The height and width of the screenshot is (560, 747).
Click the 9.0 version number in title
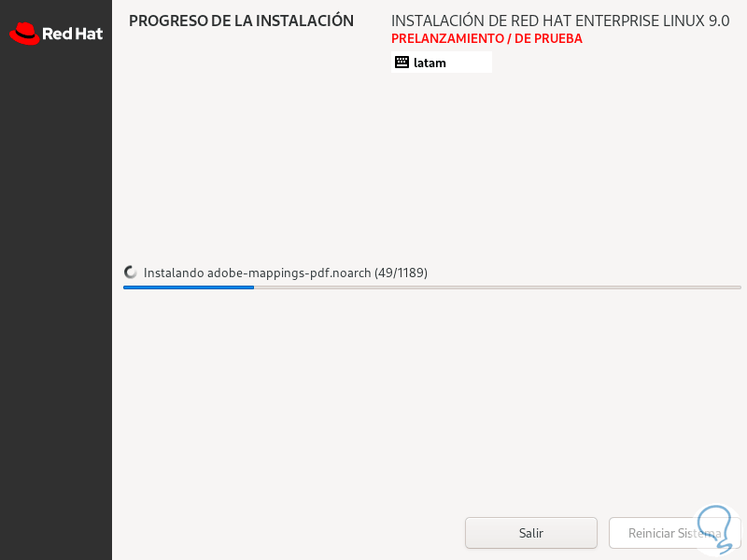719,21
